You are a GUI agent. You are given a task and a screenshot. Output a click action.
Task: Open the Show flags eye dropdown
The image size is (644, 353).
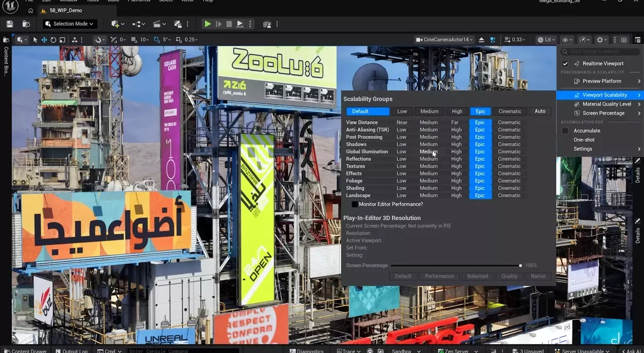pyautogui.click(x=568, y=40)
